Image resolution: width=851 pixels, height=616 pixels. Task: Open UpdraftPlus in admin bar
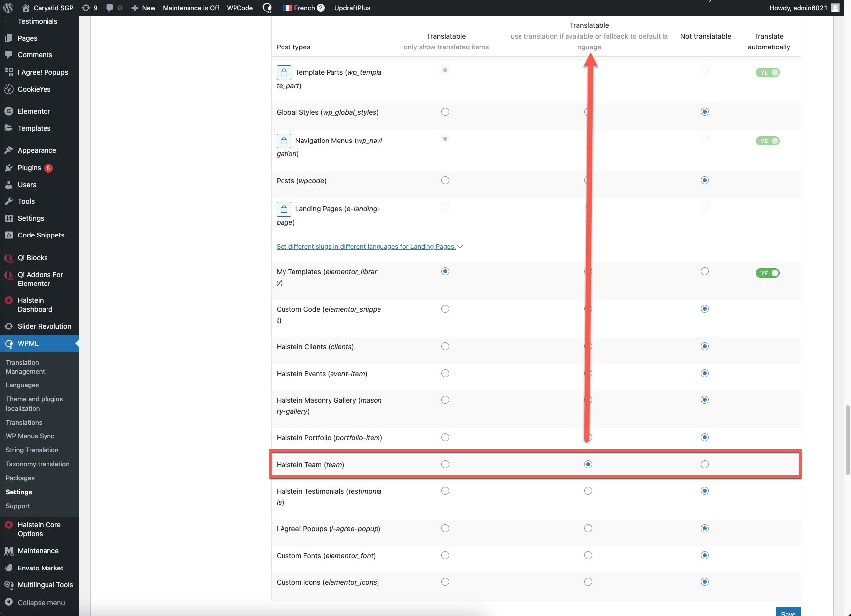point(352,8)
